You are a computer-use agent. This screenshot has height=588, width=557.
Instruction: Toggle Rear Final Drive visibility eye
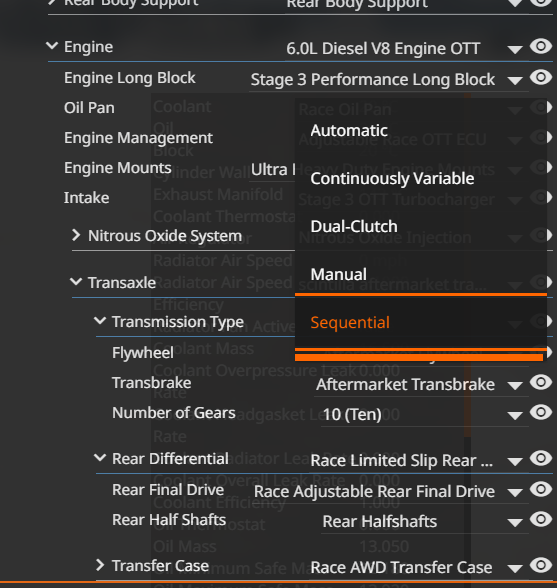click(541, 489)
